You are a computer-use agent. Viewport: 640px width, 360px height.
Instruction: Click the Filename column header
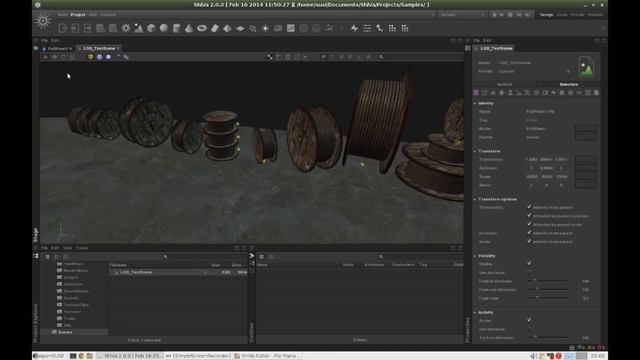[118, 265]
